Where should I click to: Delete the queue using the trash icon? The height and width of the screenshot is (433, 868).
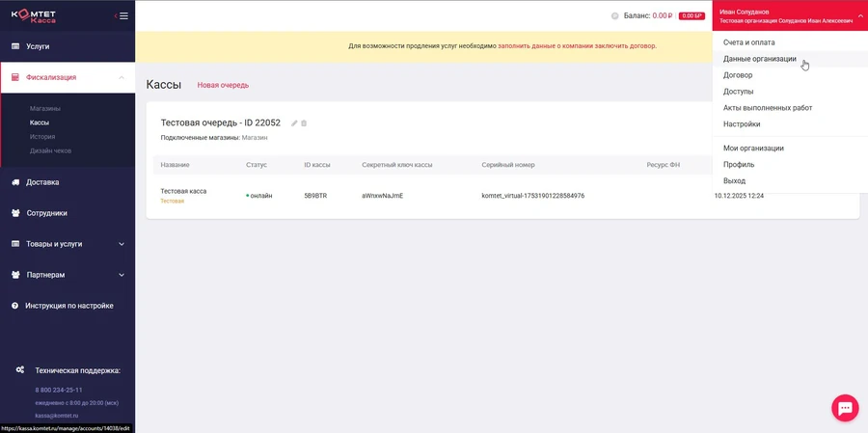305,123
